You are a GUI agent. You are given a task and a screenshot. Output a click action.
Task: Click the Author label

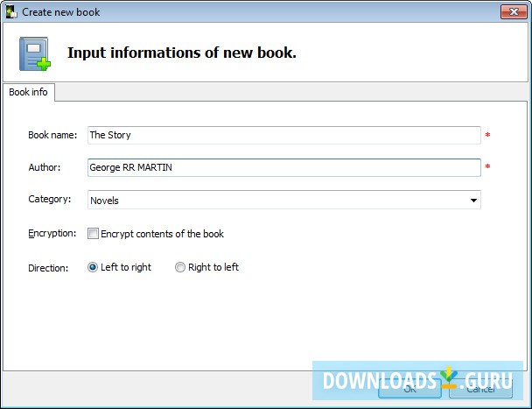tap(45, 167)
